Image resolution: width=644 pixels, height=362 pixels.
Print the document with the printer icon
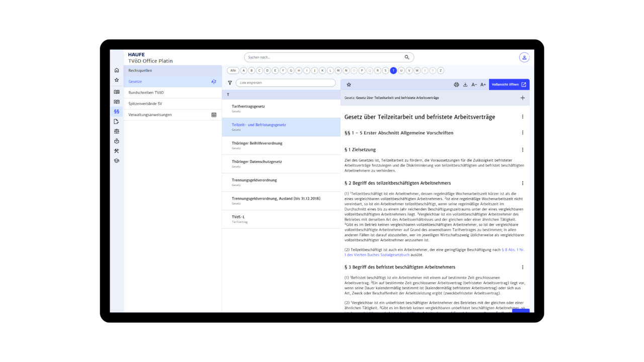click(456, 85)
